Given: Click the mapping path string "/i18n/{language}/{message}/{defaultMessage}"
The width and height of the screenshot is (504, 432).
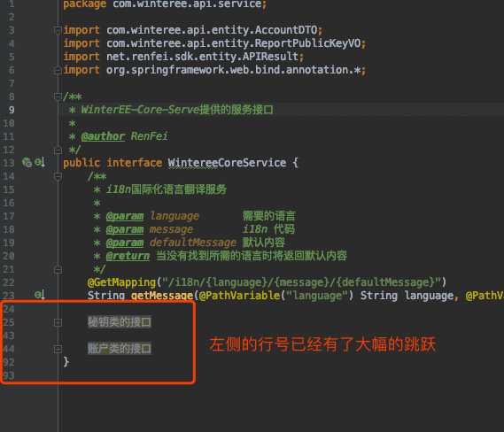Looking at the screenshot, I should point(301,282).
